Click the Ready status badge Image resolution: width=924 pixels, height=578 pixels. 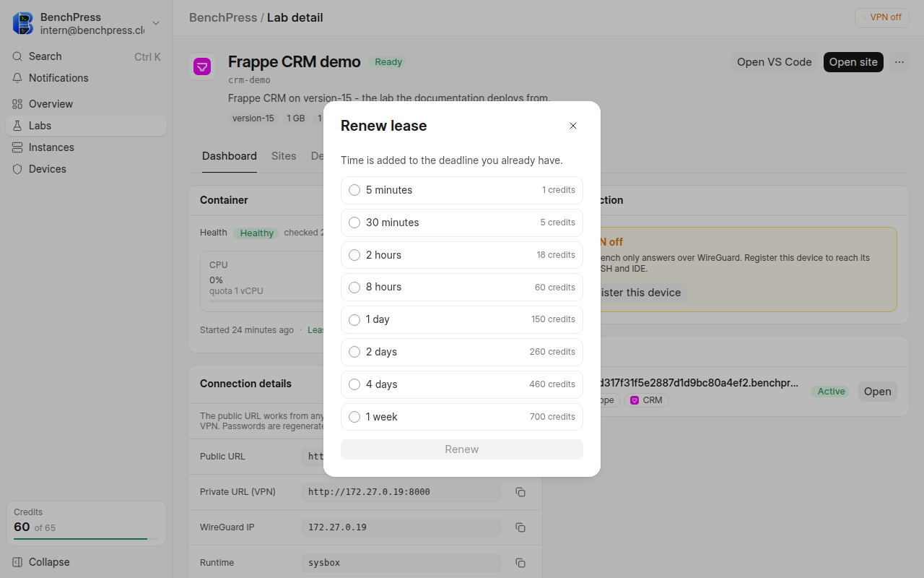coord(388,62)
